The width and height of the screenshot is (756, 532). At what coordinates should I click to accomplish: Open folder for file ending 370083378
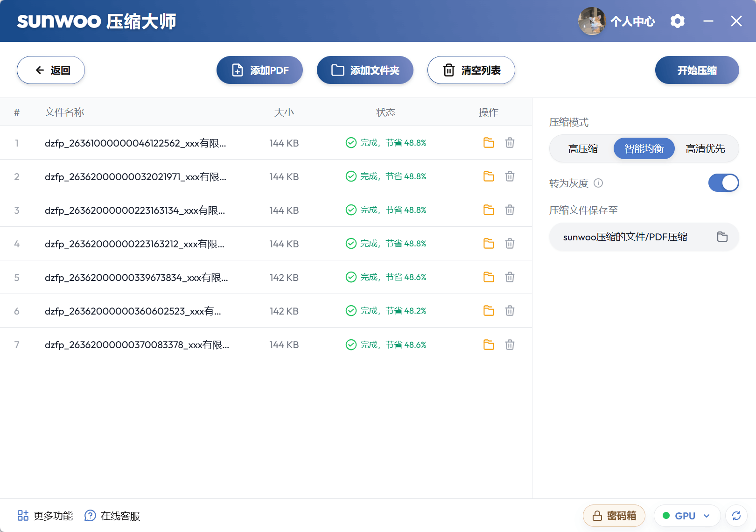[489, 345]
